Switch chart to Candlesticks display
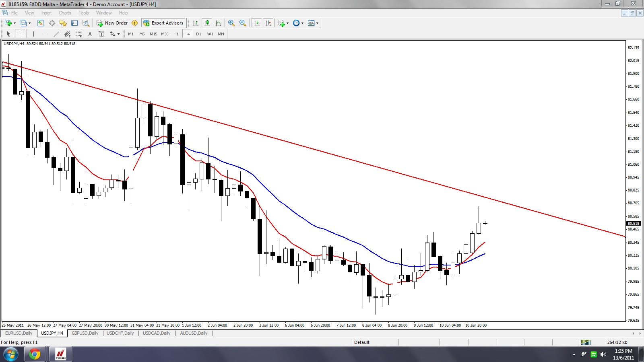The height and width of the screenshot is (362, 644). pyautogui.click(x=207, y=23)
